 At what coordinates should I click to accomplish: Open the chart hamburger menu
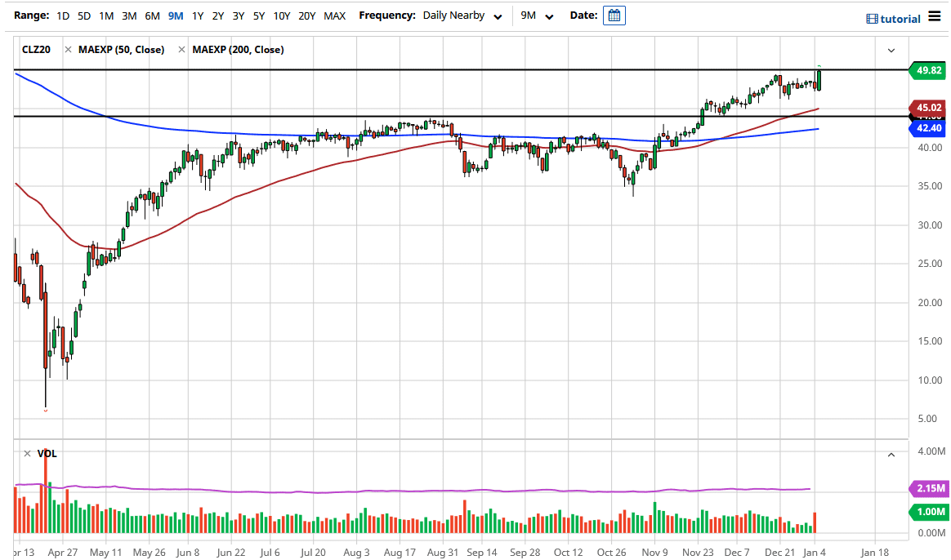pos(935,15)
